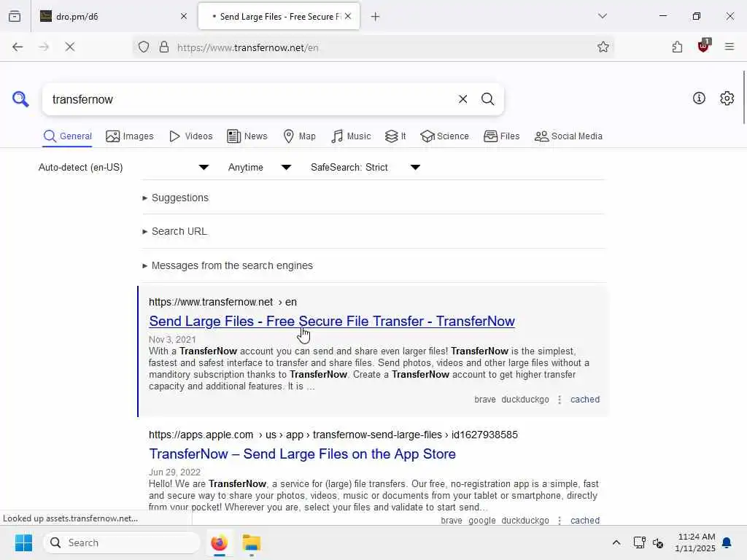
Task: Switch to Social Media search category
Action: click(568, 136)
